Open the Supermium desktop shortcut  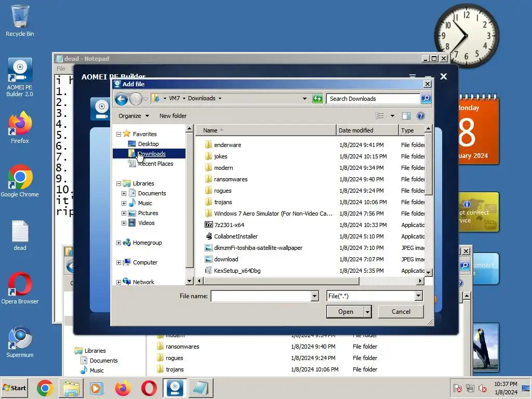click(20, 342)
